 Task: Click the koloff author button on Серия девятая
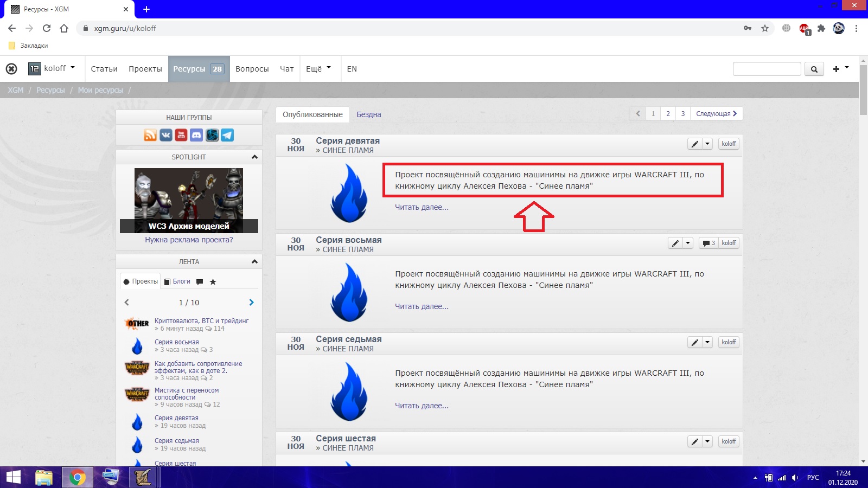tap(729, 144)
